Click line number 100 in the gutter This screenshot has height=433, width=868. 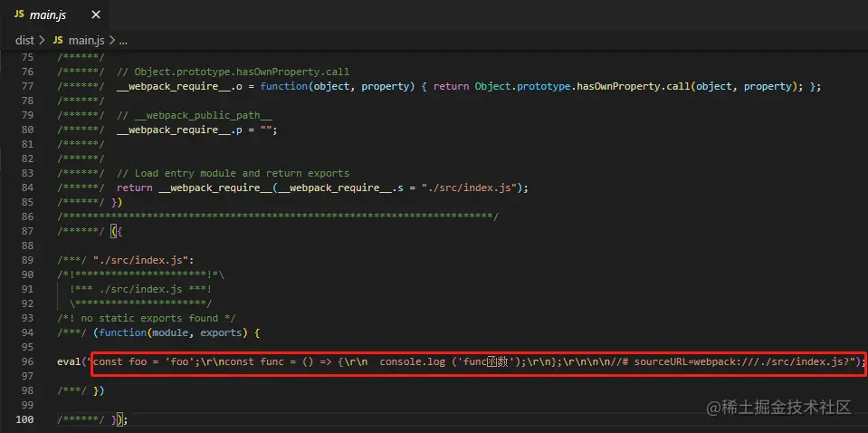(x=24, y=419)
